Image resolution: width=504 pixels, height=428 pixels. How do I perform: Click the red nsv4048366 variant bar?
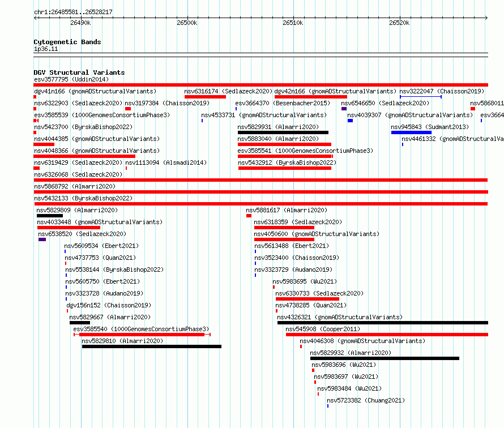click(x=84, y=156)
